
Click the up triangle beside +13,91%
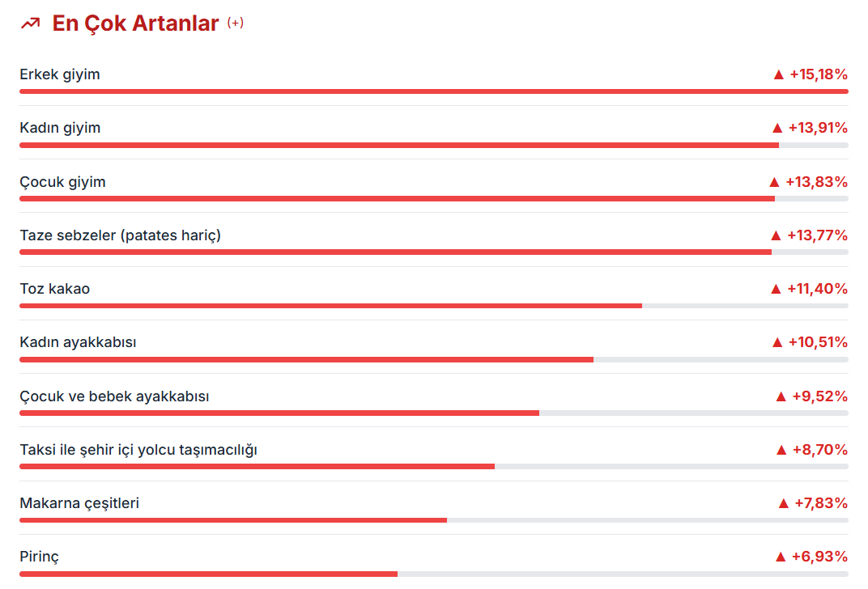pos(777,128)
